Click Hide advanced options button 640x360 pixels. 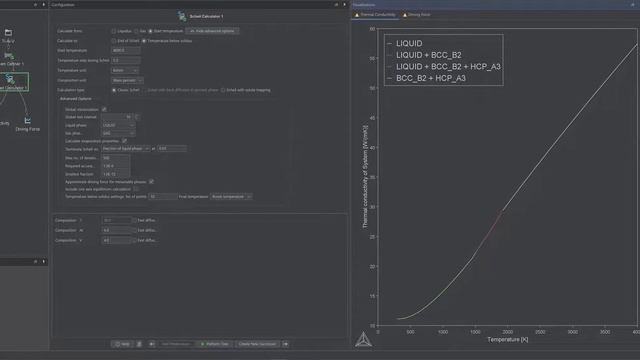click(212, 31)
